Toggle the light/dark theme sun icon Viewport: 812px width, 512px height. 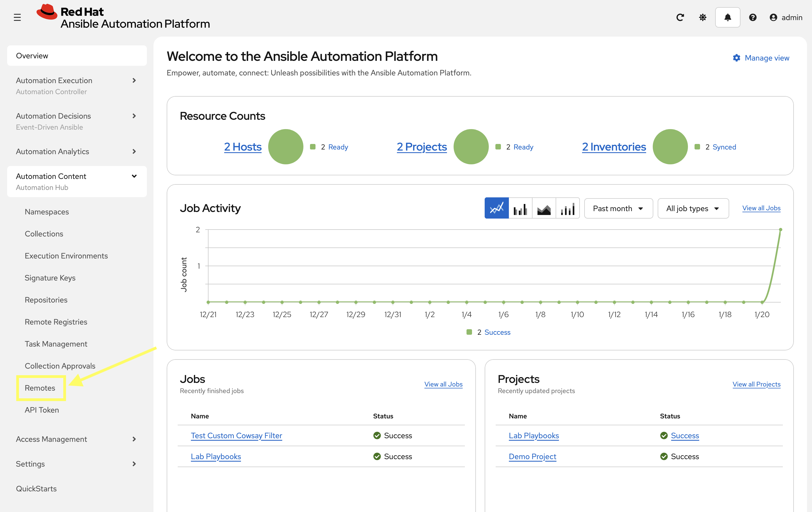[703, 17]
